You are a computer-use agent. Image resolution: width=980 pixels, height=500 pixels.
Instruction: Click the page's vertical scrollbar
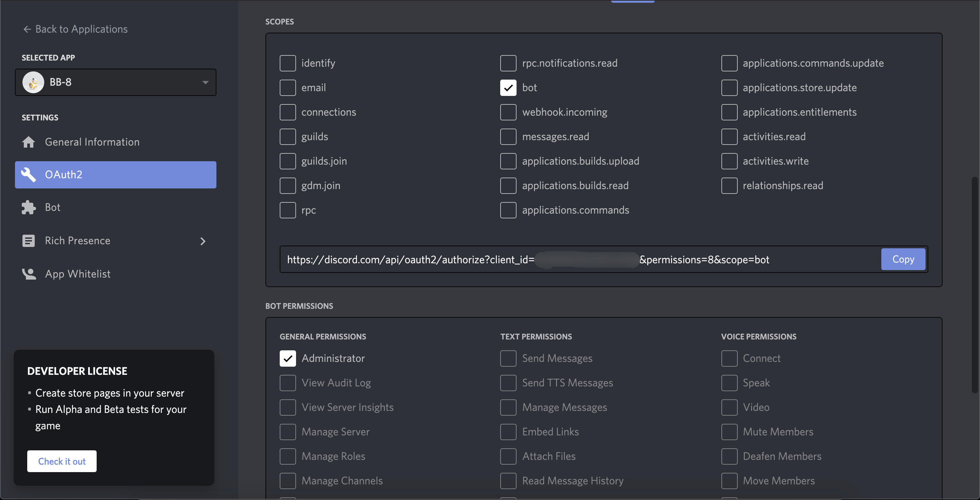[x=975, y=285]
